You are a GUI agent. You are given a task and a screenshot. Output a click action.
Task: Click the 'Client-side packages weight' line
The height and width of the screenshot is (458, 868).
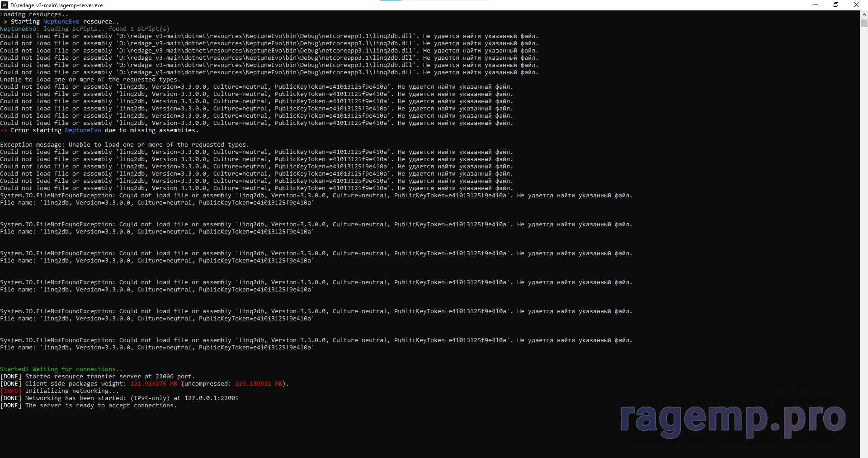[145, 384]
